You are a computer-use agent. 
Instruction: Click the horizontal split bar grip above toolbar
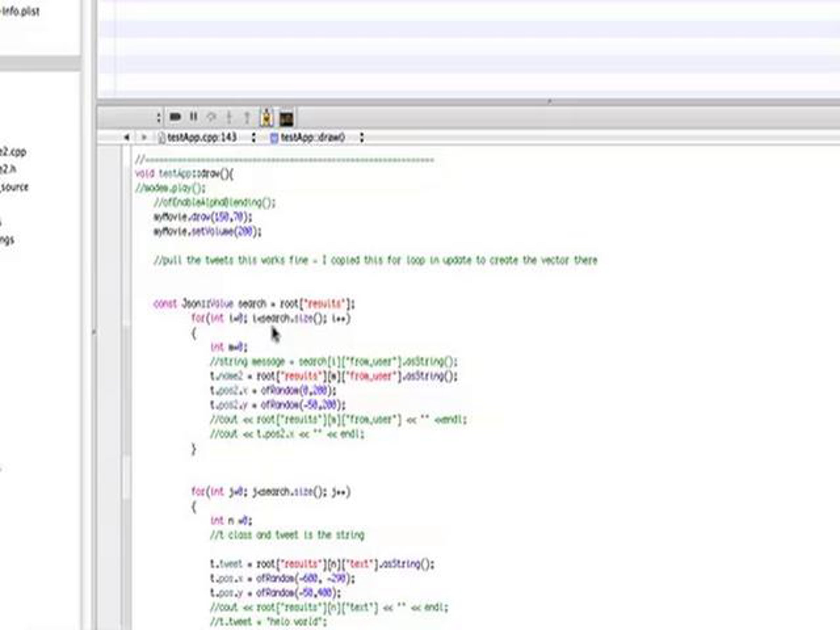click(x=549, y=101)
